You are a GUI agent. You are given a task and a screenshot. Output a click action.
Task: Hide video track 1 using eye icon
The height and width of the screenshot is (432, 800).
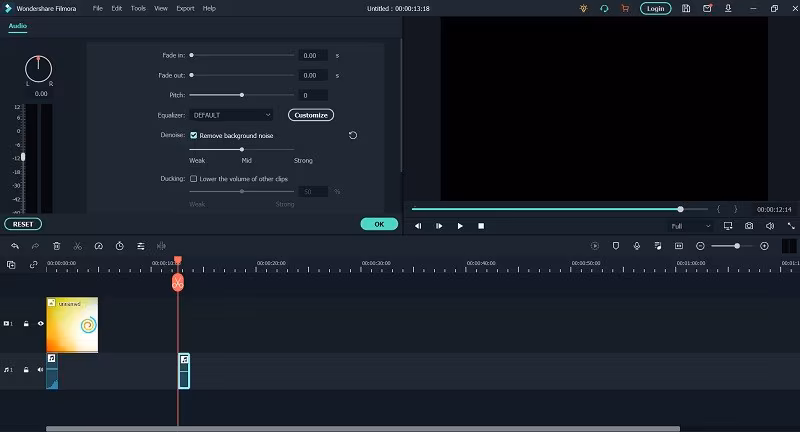tap(41, 323)
